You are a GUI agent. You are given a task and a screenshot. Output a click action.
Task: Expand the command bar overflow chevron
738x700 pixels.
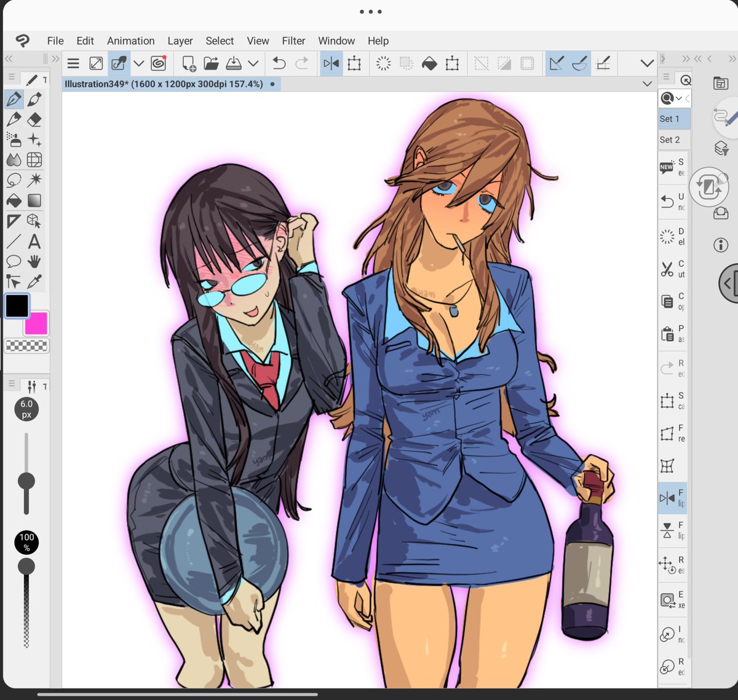[x=646, y=63]
